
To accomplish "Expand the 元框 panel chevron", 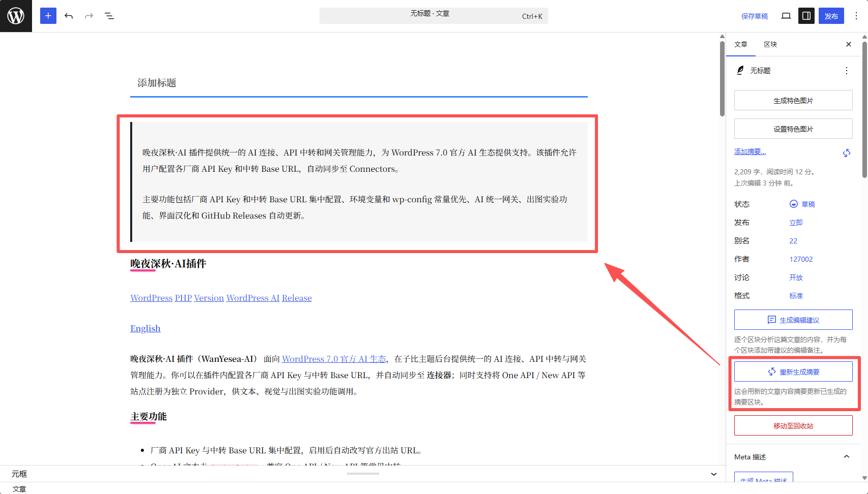I will point(714,474).
